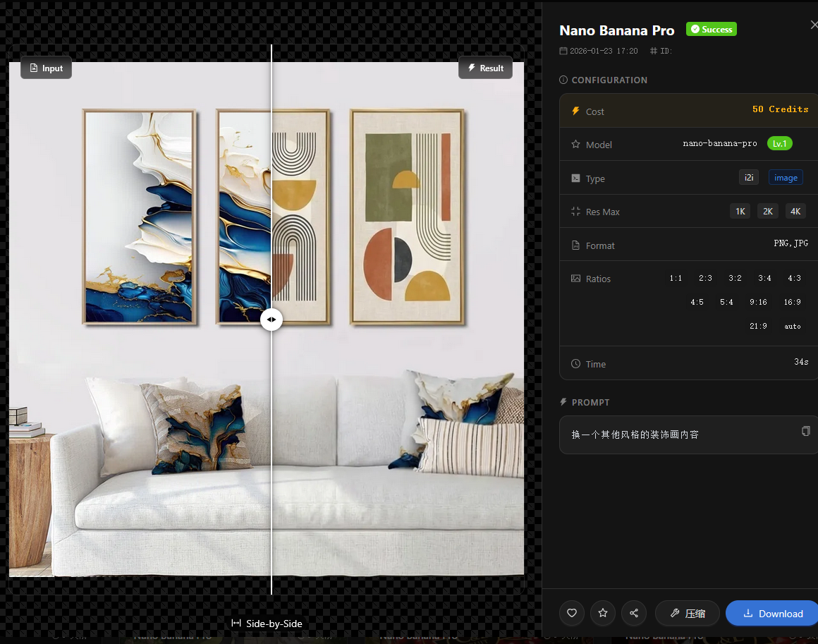Click the Format file icon

coord(575,245)
